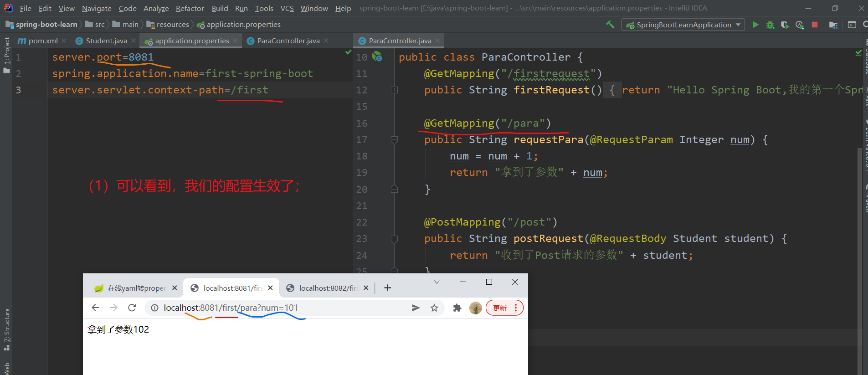Open the Web tool window sidebar button
Image resolution: width=868 pixels, height=375 pixels.
click(6, 368)
